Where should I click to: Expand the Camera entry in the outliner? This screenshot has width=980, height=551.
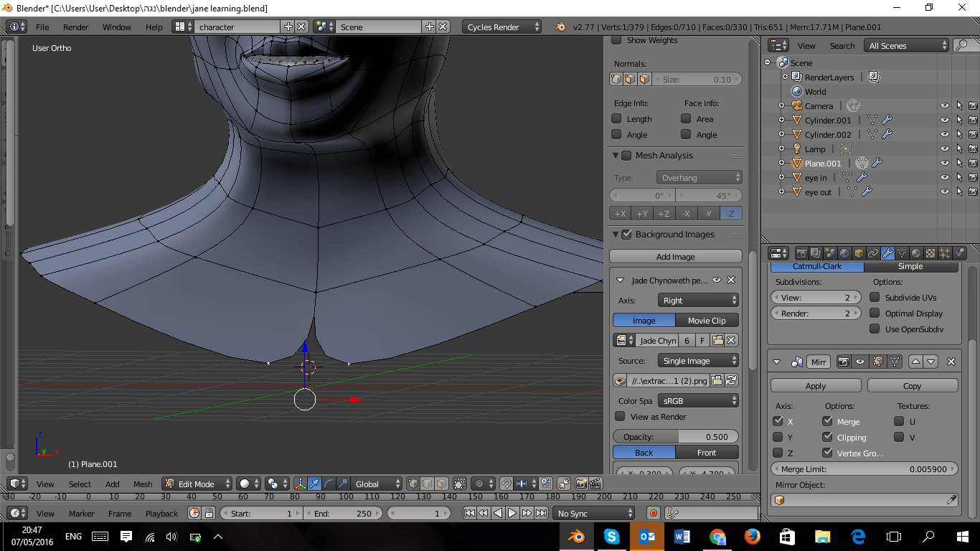tap(782, 105)
